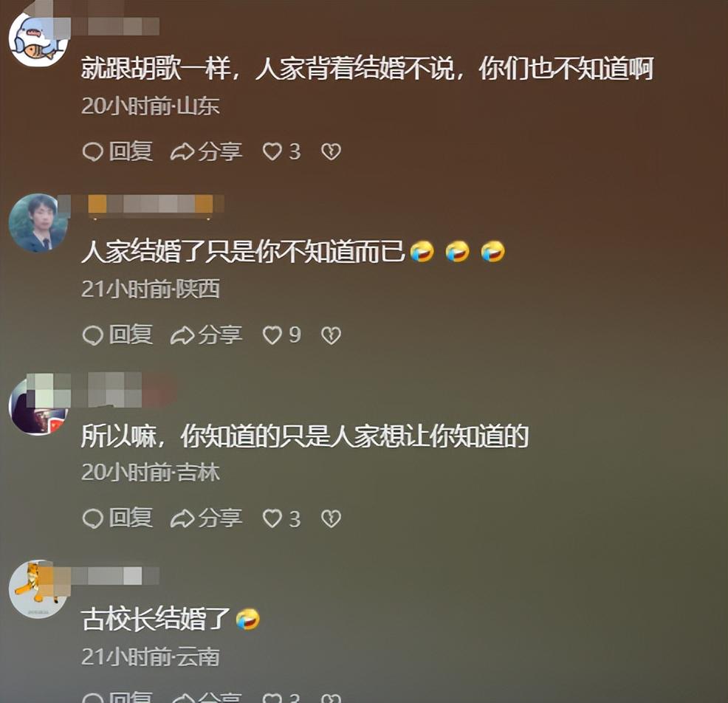
Task: Share the Jilin comment starting 所以嘛
Action: click(206, 518)
